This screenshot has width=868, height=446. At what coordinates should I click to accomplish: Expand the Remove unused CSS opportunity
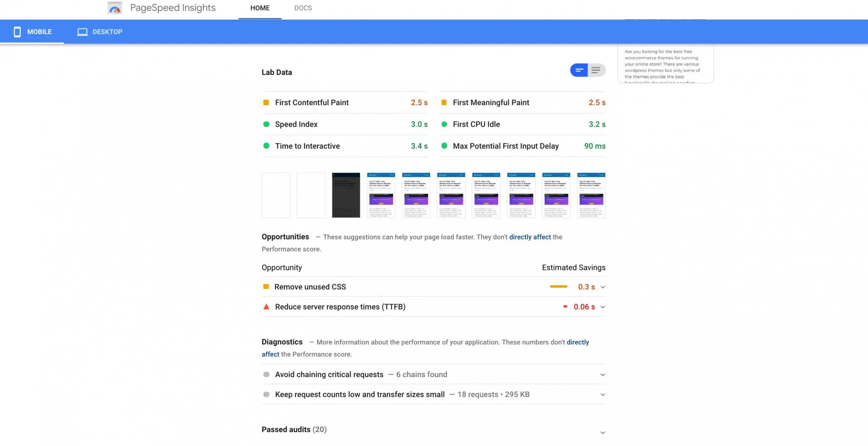coord(603,287)
